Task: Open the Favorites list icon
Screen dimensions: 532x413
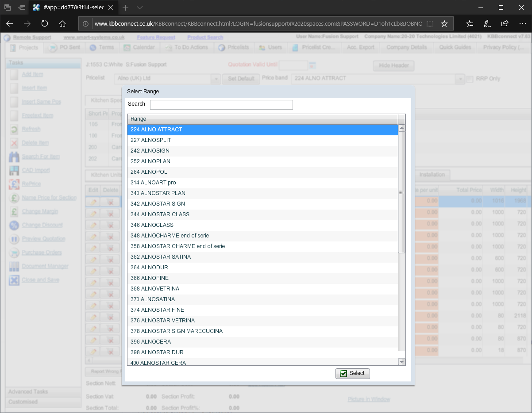Action: [x=470, y=23]
